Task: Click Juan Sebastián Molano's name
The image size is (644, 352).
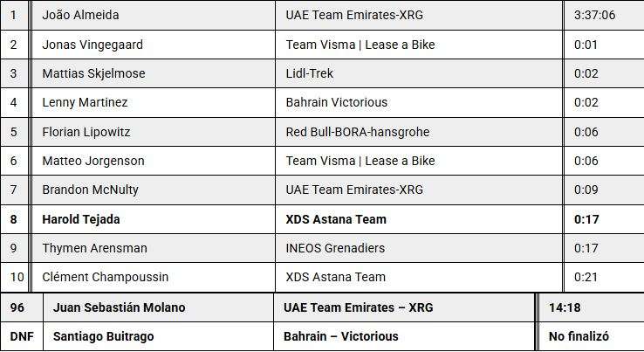Action: click(119, 307)
